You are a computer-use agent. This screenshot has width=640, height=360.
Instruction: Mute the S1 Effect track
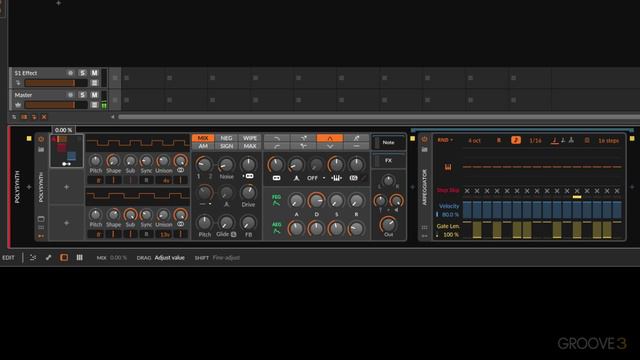[x=94, y=73]
